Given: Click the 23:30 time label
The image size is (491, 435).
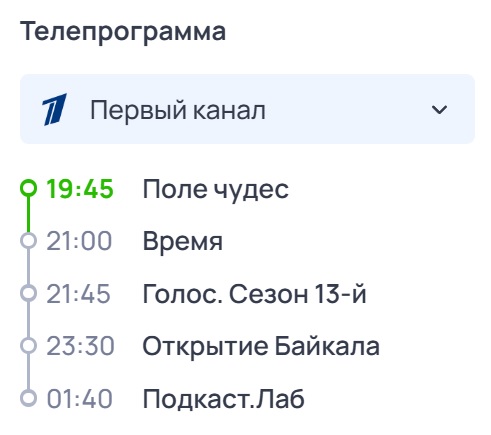Looking at the screenshot, I should [x=80, y=346].
